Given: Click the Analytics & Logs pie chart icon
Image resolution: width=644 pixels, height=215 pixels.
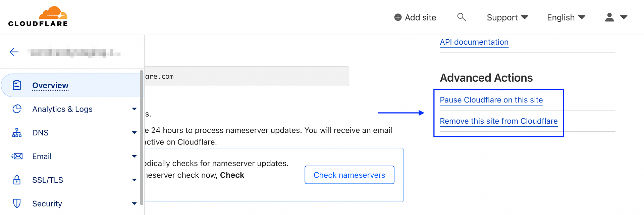Looking at the screenshot, I should (17, 109).
